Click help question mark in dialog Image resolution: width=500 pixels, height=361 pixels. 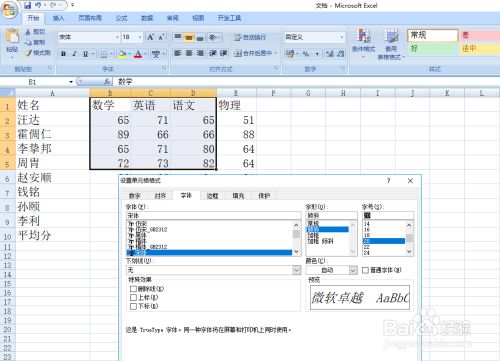coord(388,181)
